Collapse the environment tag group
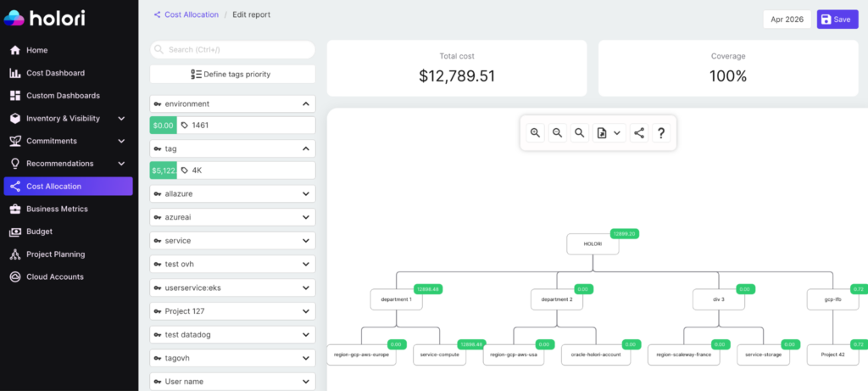Viewport: 868px width, 391px height. pyautogui.click(x=305, y=104)
